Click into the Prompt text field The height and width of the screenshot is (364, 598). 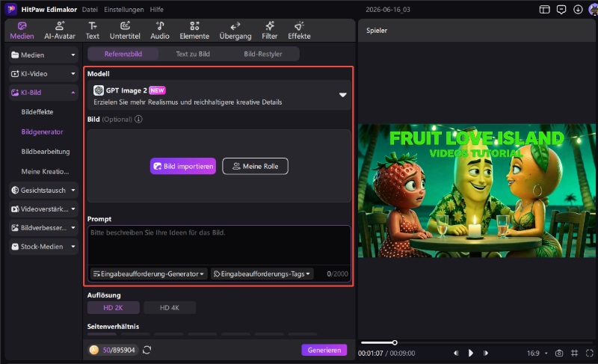pyautogui.click(x=219, y=245)
